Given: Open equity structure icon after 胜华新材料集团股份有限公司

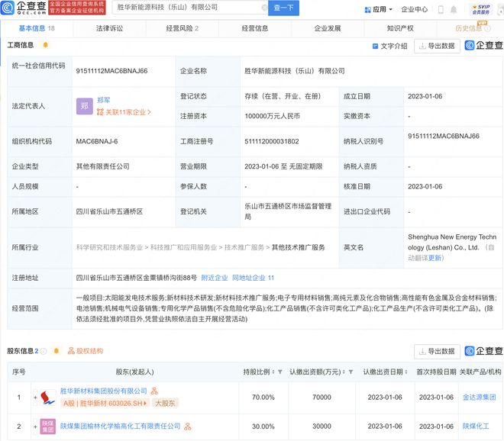Looking at the screenshot, I should point(154,391).
